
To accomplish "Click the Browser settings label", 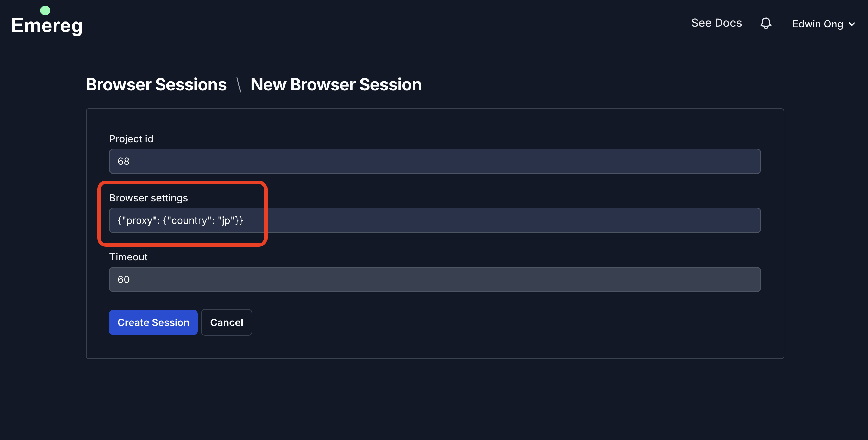I will tap(149, 197).
